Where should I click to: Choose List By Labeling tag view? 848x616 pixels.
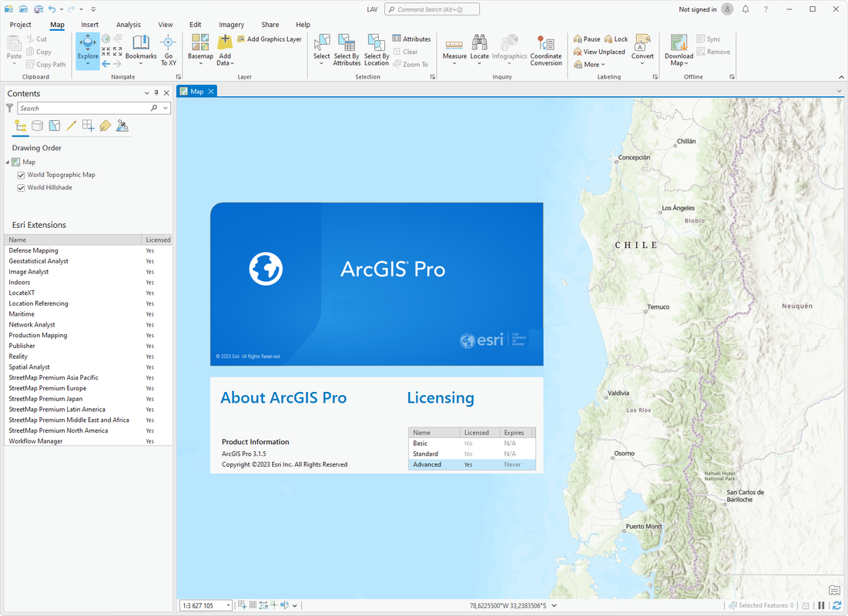(105, 126)
